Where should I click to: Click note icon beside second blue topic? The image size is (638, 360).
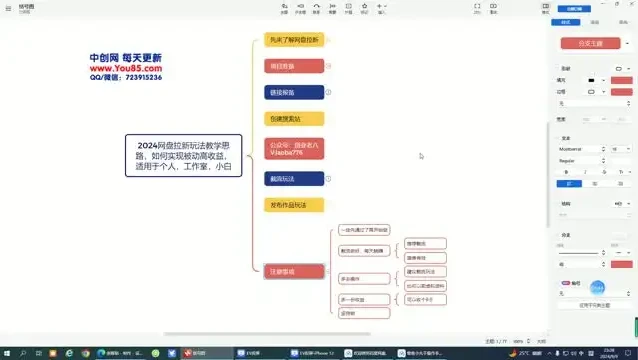click(x=328, y=179)
